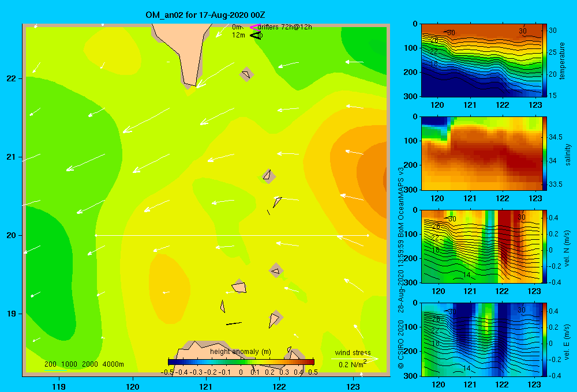Click the '1000' bathymetry legend value
The width and height of the screenshot is (577, 392).
pyautogui.click(x=69, y=364)
